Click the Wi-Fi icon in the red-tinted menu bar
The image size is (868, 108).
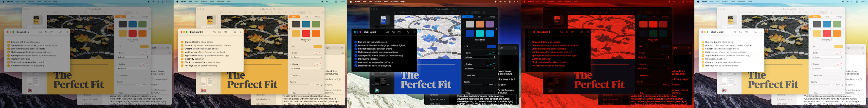pyautogui.click(x=674, y=1)
